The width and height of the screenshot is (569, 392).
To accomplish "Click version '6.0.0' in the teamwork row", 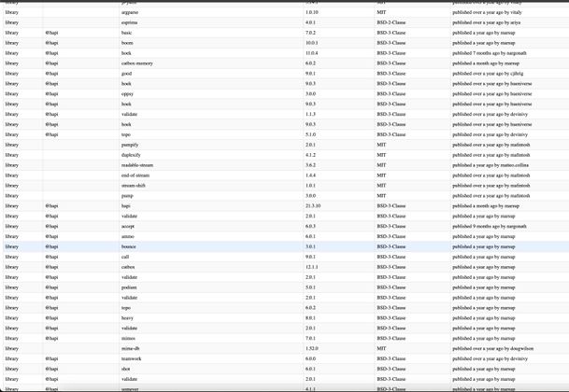I will coord(310,358).
